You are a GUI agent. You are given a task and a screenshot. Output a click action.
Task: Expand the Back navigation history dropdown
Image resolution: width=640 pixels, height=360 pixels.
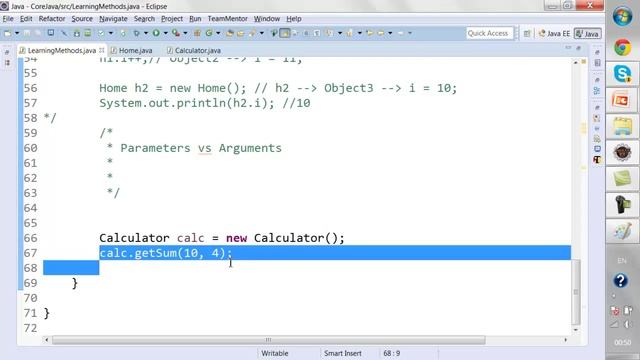click(390, 33)
